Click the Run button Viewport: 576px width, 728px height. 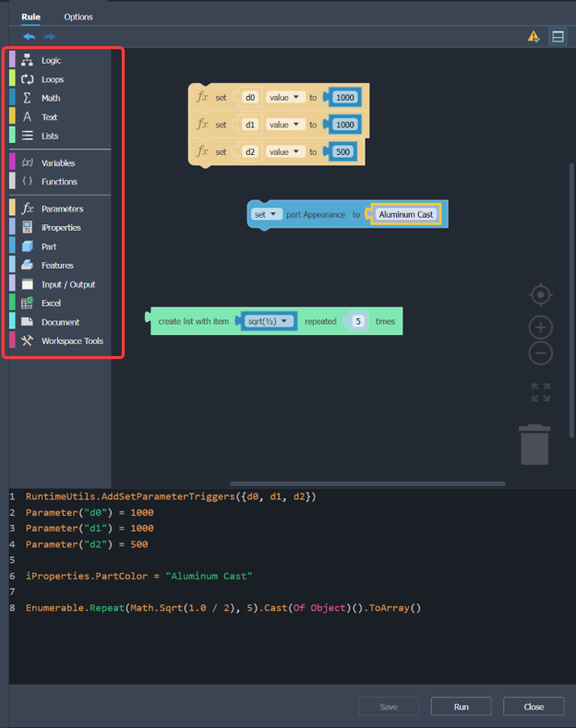pyautogui.click(x=462, y=707)
